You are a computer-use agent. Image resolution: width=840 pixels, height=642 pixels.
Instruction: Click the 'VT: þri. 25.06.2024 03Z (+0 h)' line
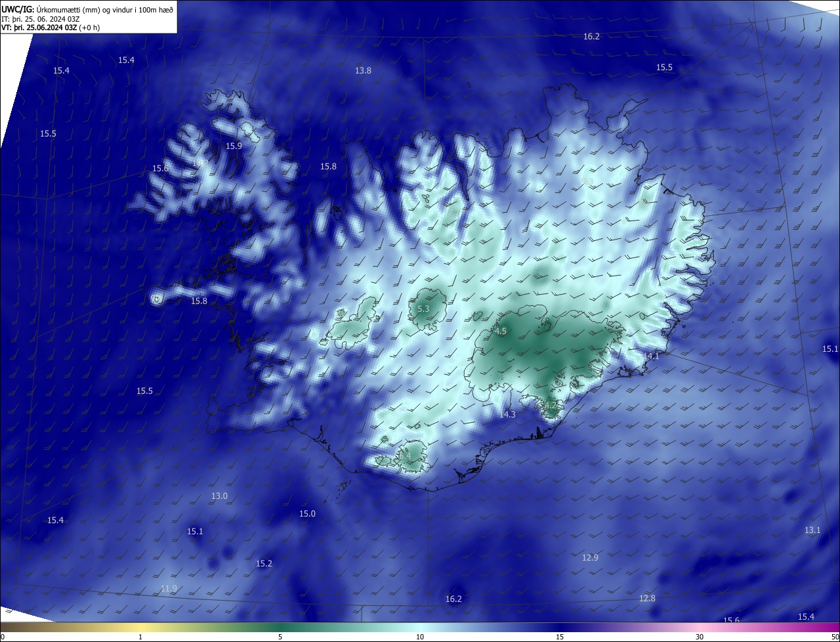51,28
